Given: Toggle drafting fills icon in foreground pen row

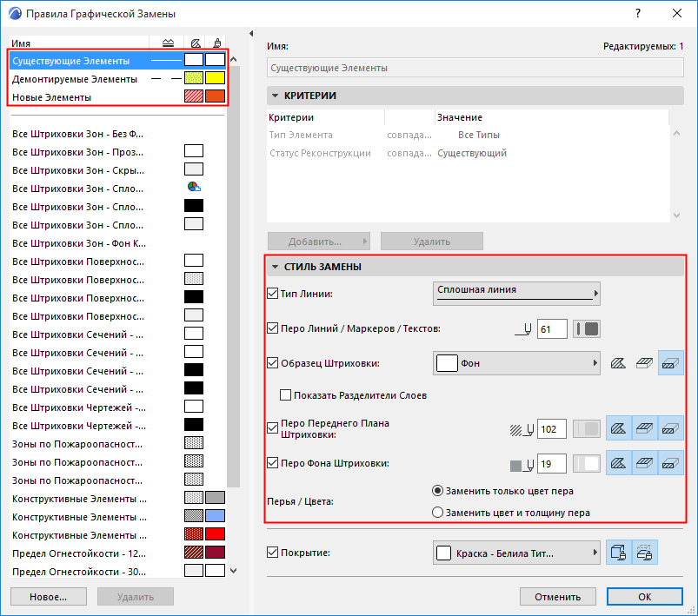Looking at the screenshot, I should [x=618, y=428].
